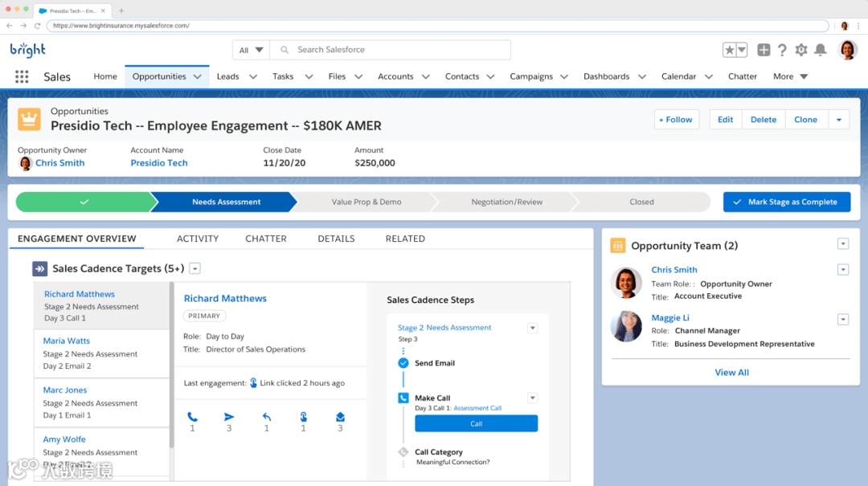868x486 pixels.
Task: Click the favorites star icon
Action: (730, 50)
